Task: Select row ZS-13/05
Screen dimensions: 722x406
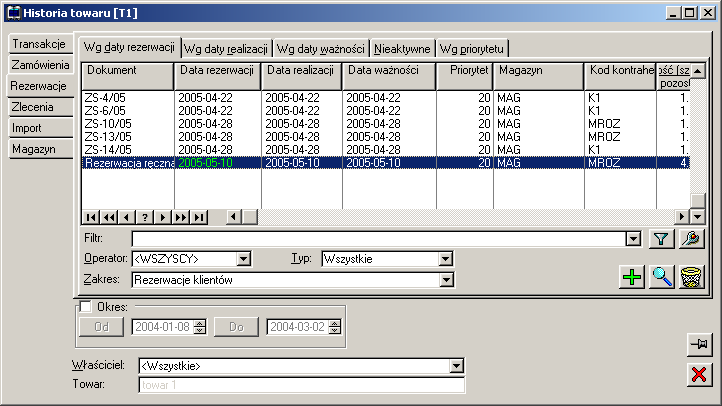Action: tap(386, 136)
